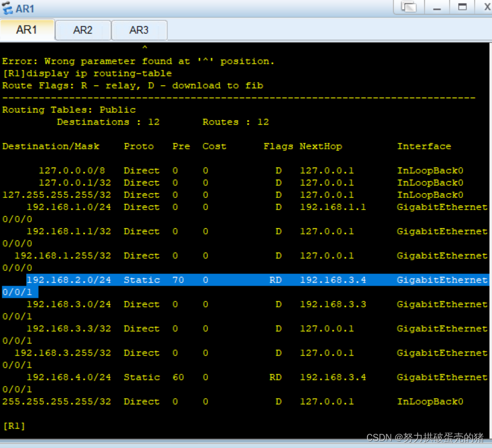Click the RD flag on 192.168.4.0/24 row
Viewport: 492px width, 448px height.
pos(275,378)
